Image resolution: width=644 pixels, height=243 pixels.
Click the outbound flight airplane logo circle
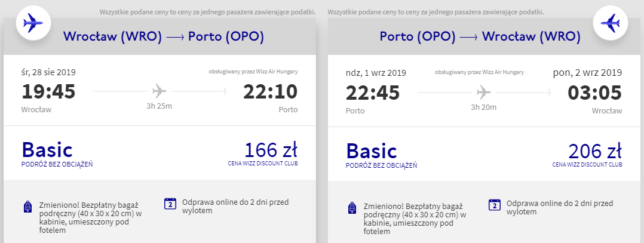[33, 23]
